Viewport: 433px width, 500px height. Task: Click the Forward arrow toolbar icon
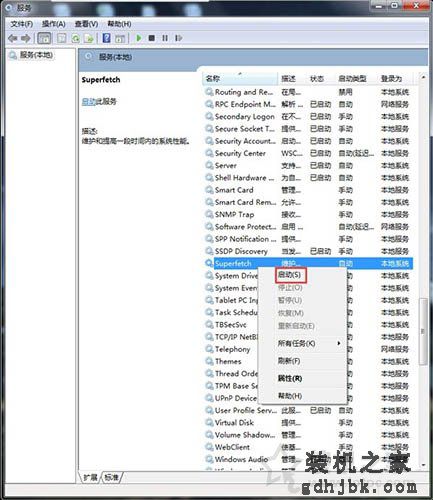coord(26,38)
